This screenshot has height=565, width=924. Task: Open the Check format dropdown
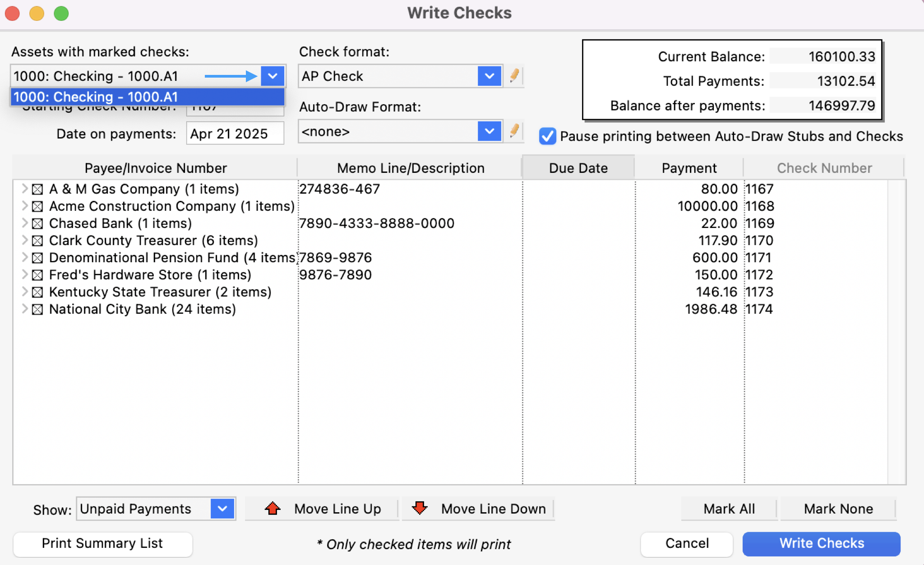click(489, 76)
